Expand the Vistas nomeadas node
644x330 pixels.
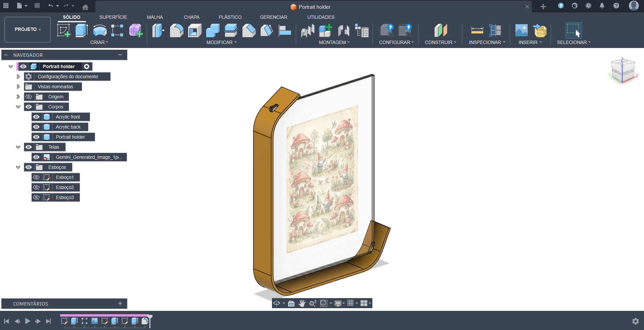(x=18, y=87)
